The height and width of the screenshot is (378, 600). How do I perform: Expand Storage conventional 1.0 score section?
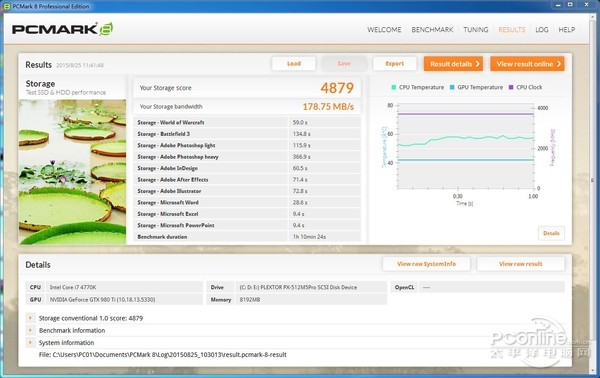click(x=30, y=318)
